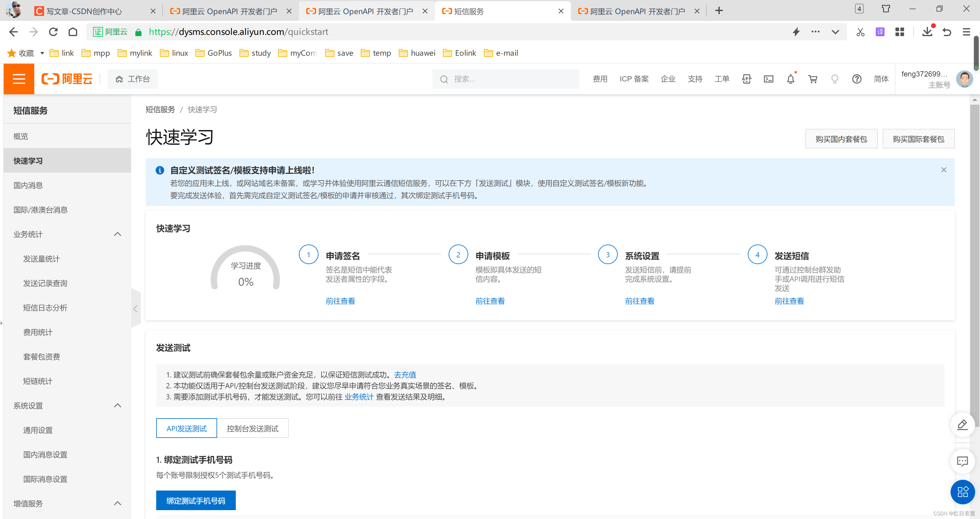Click the 购买国内套餐包 button

coord(841,139)
